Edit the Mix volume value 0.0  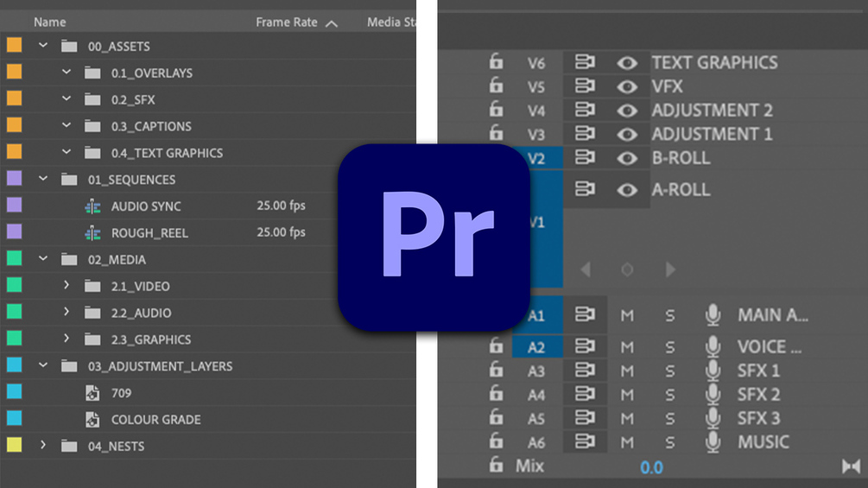tap(651, 467)
